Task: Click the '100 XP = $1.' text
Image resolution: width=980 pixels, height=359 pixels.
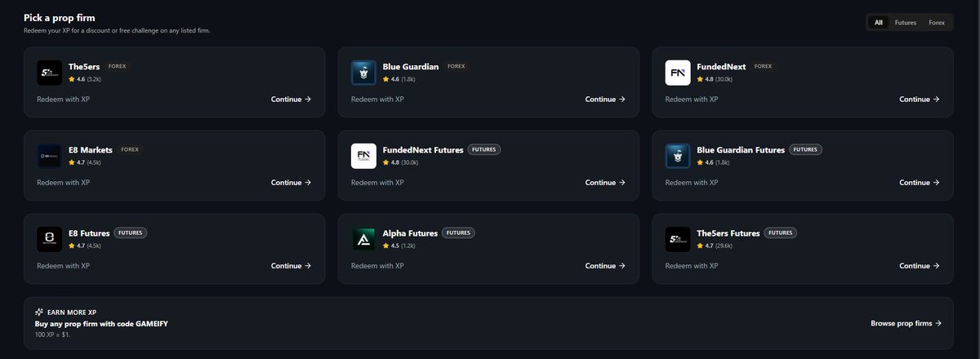Action: [x=53, y=335]
